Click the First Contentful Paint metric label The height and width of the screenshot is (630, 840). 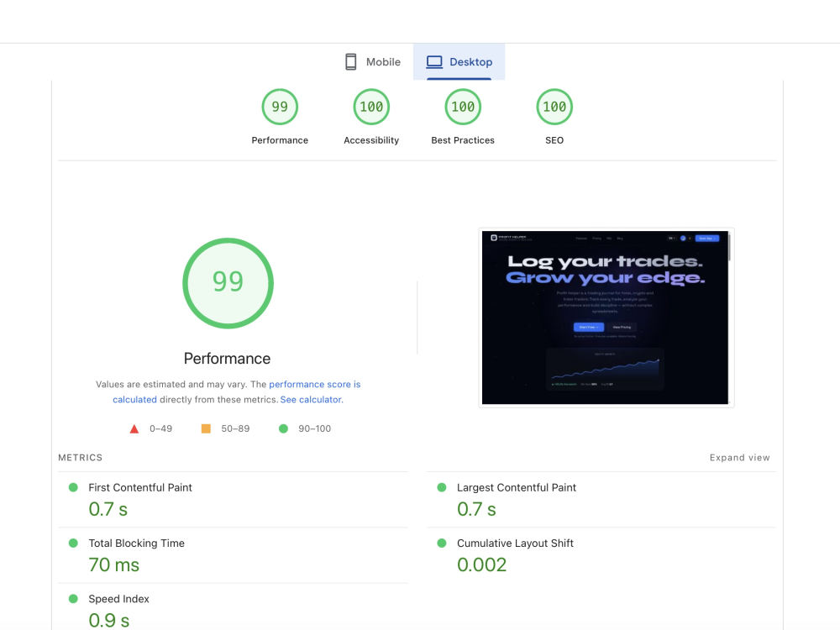point(139,487)
